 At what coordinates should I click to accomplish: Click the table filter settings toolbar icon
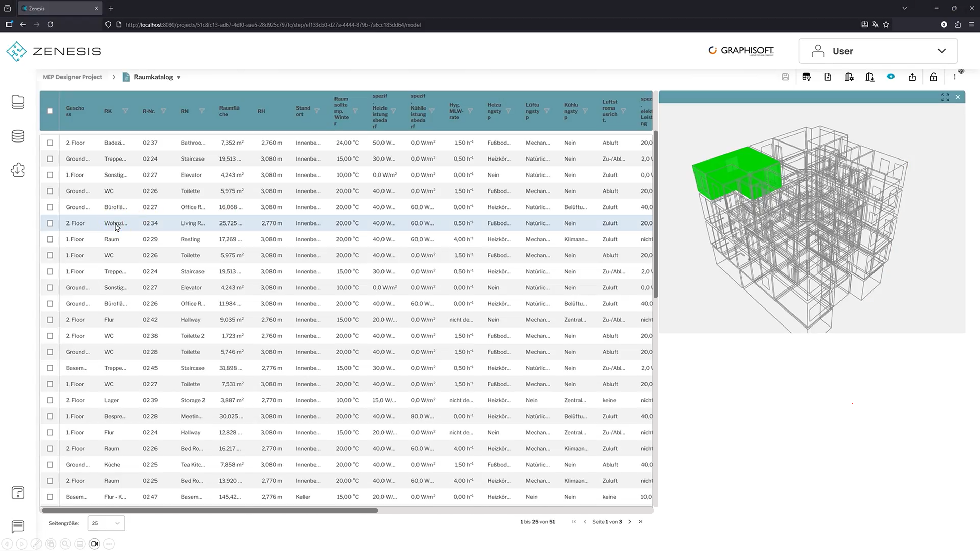click(806, 77)
